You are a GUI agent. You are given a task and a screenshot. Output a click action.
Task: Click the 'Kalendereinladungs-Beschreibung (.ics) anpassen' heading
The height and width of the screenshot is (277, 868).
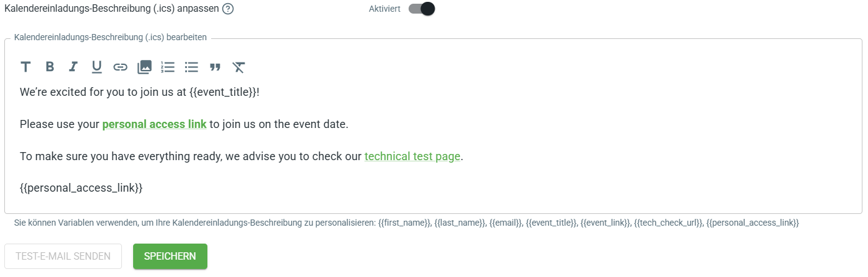tap(111, 9)
